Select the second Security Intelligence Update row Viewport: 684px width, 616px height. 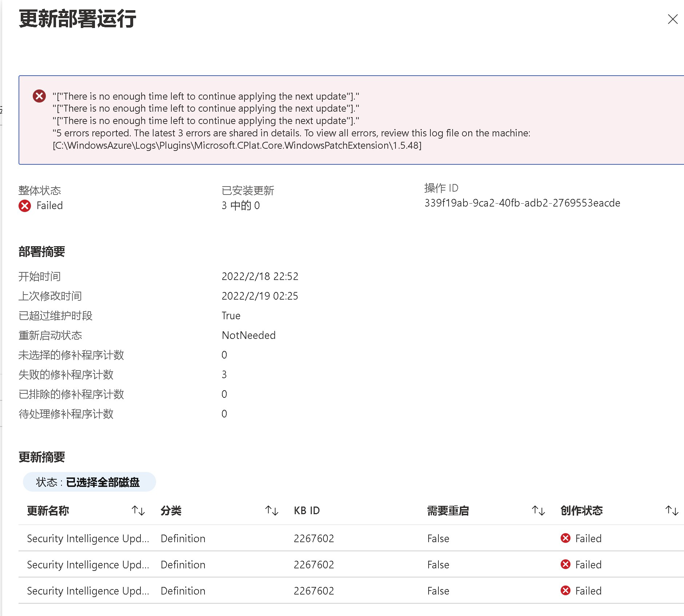(88, 564)
